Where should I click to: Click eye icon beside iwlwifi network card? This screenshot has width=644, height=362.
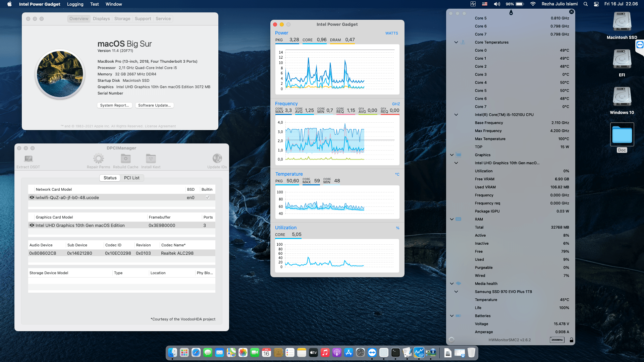[x=32, y=197]
